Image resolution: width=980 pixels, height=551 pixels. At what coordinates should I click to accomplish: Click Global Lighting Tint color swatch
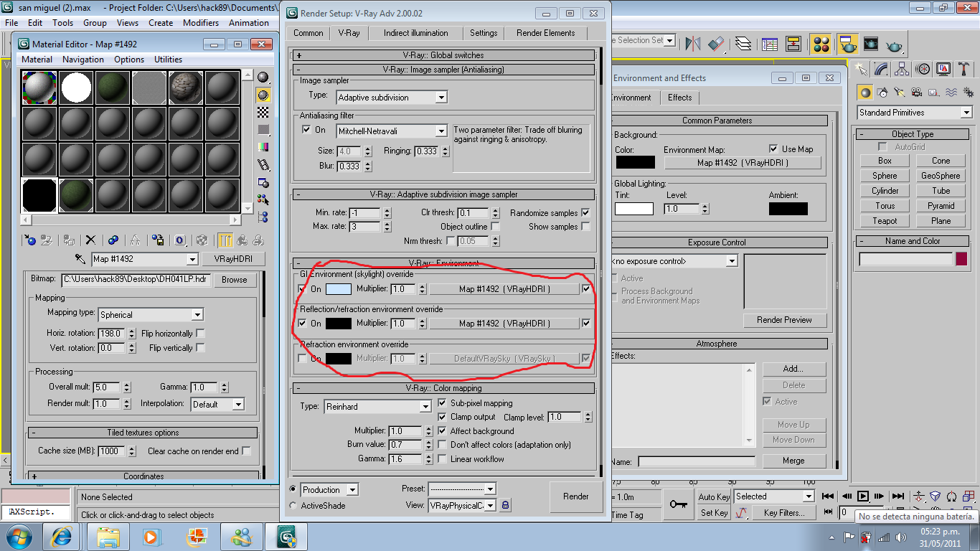[634, 209]
